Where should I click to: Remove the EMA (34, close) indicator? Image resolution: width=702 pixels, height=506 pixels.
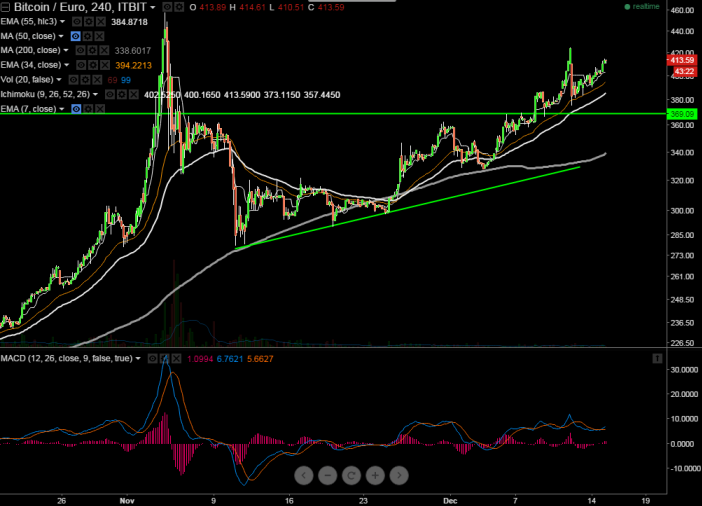(x=105, y=65)
